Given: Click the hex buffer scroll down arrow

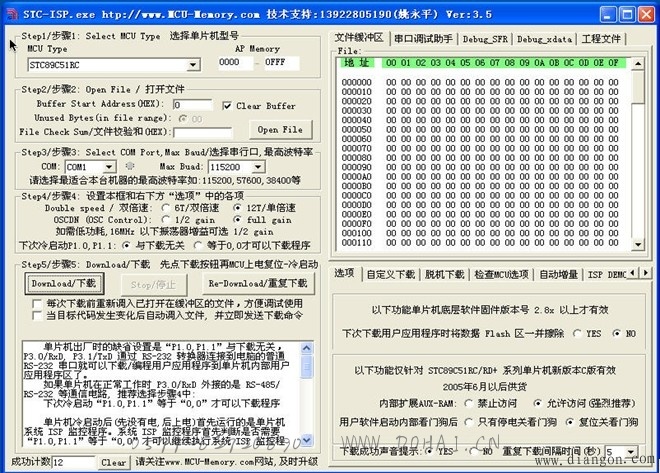Looking at the screenshot, I should [x=638, y=244].
